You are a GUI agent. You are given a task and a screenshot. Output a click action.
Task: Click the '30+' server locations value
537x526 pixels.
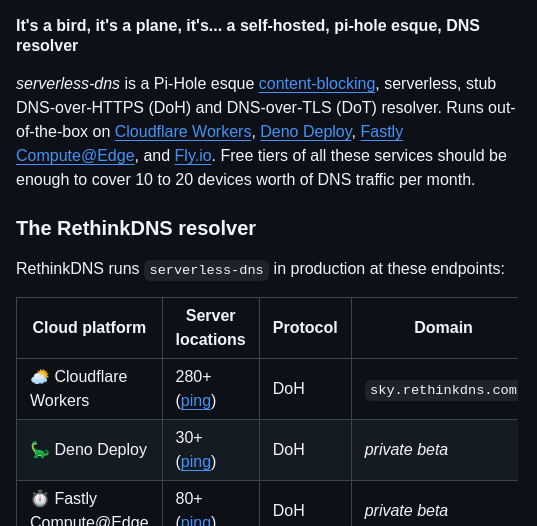[189, 438]
